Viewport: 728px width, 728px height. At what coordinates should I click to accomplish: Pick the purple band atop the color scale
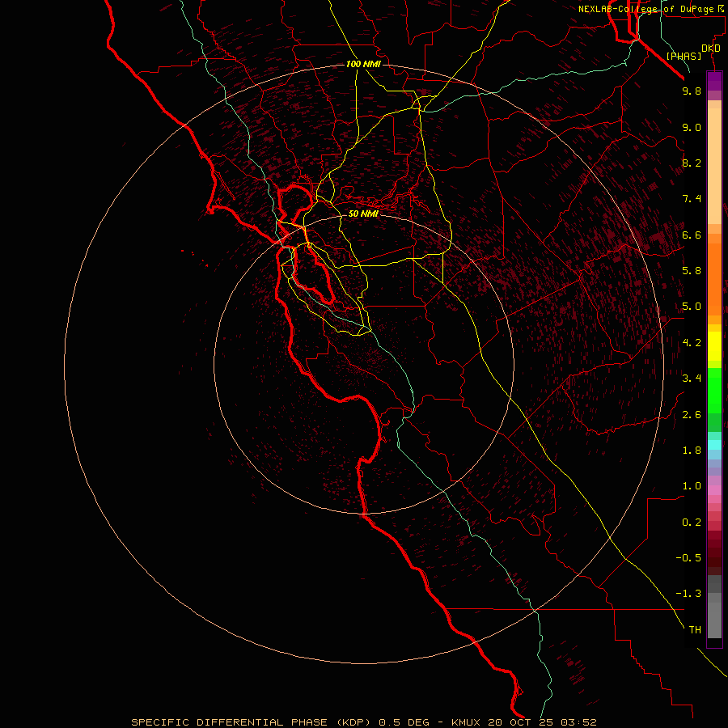[x=714, y=81]
